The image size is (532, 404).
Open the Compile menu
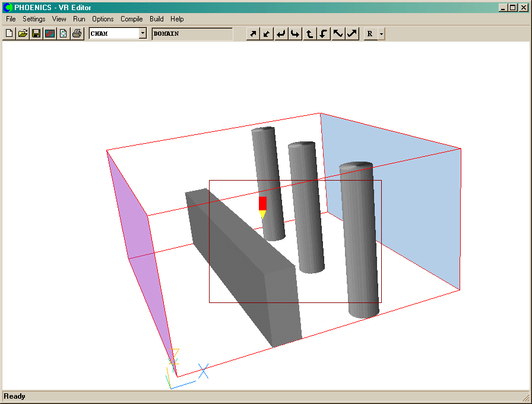coord(132,19)
